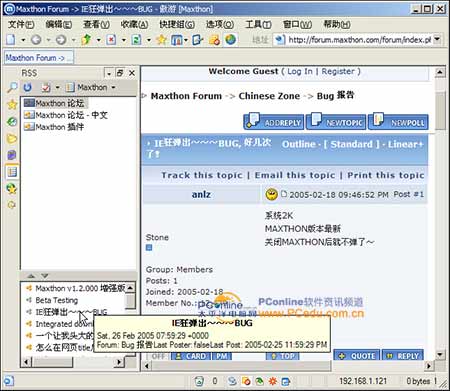Click the Register link

[x=338, y=71]
